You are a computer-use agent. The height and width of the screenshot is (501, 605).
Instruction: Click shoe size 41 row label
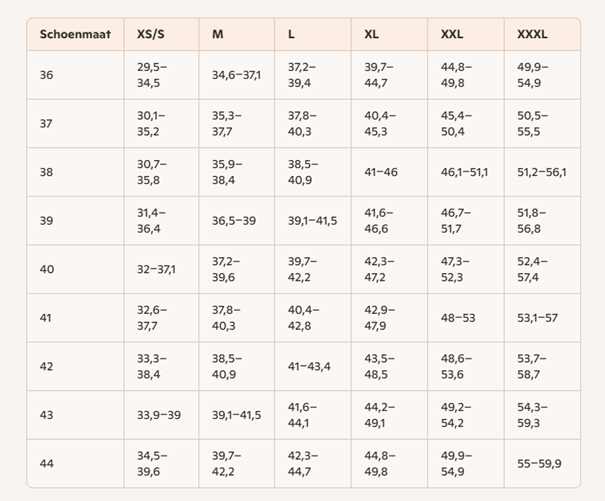click(x=47, y=317)
